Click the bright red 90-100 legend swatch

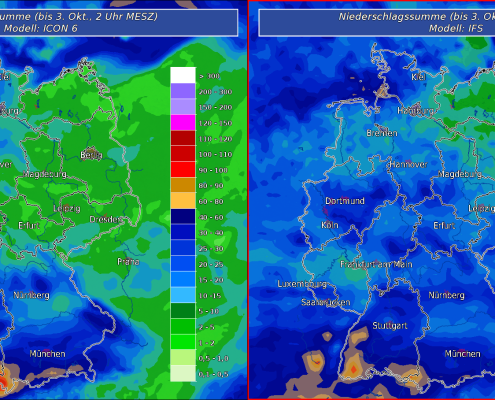click(183, 169)
